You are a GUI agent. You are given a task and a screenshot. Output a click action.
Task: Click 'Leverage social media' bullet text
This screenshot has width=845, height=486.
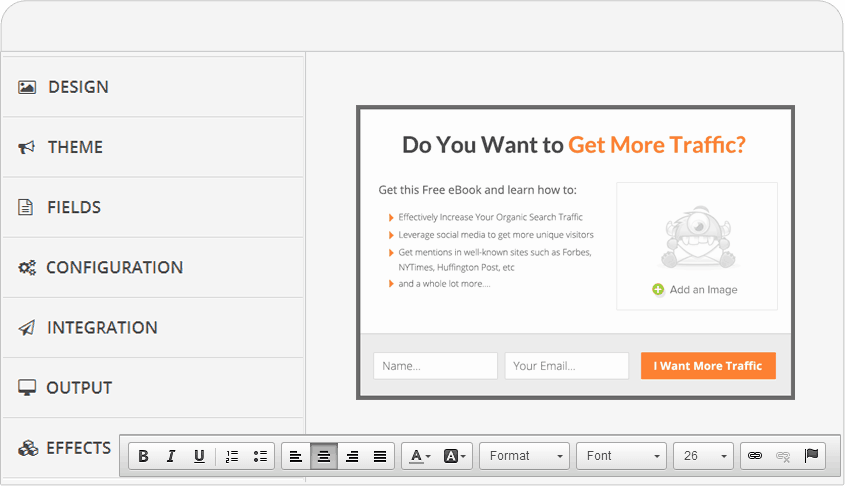pos(496,235)
